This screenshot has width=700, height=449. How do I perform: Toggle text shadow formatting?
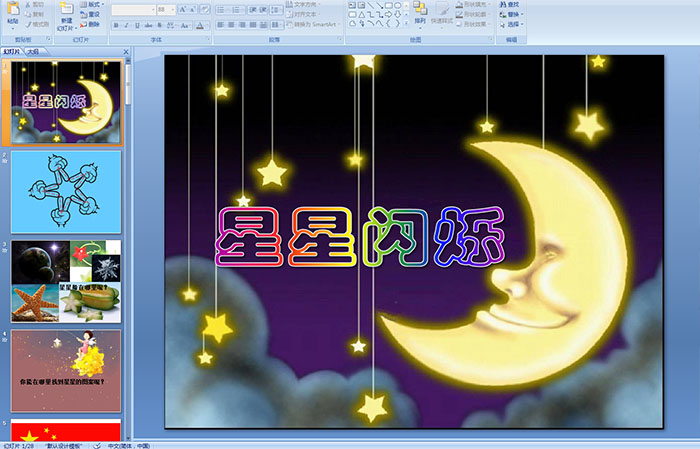point(159,25)
